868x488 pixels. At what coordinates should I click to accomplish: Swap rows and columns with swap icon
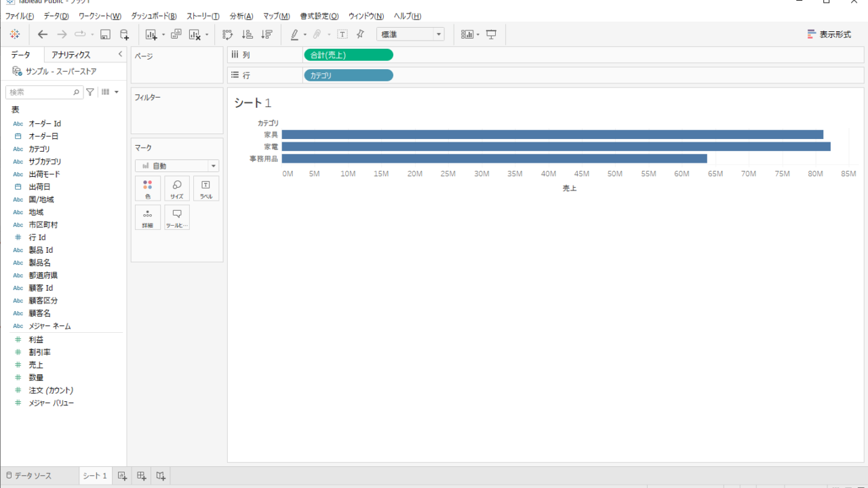(227, 35)
